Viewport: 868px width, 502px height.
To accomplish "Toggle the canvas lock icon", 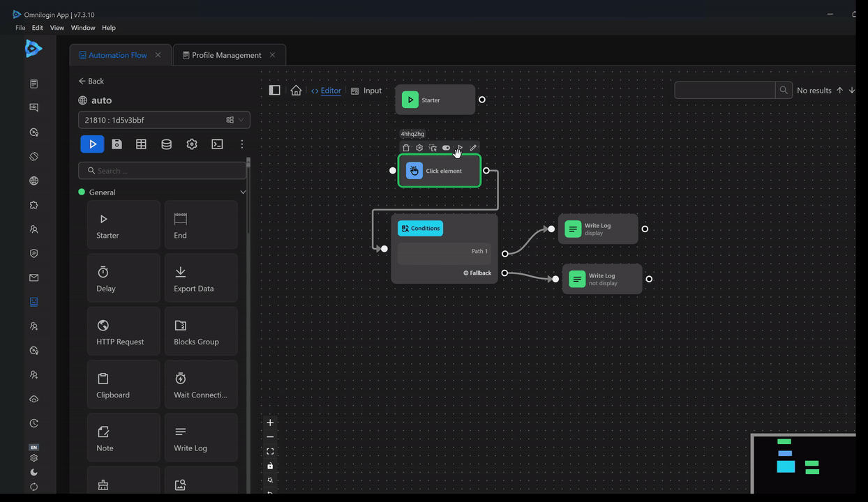I will click(270, 466).
